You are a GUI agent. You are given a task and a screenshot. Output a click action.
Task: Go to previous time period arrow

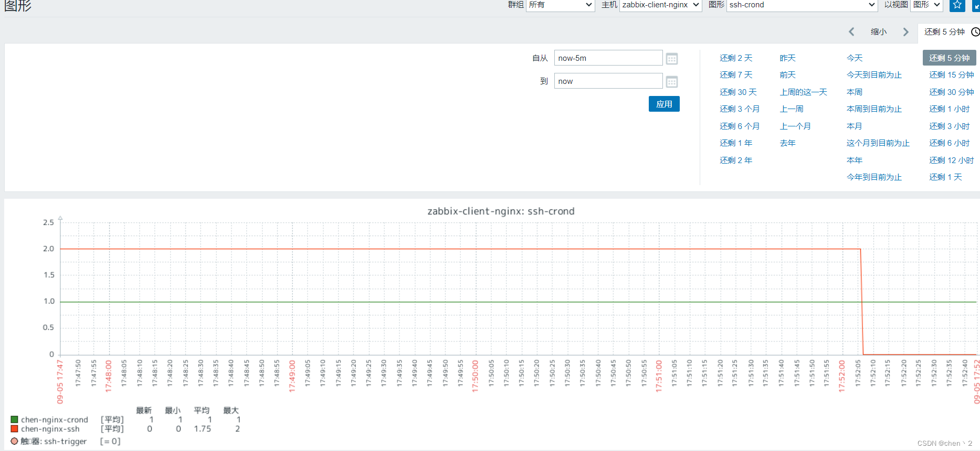click(851, 32)
